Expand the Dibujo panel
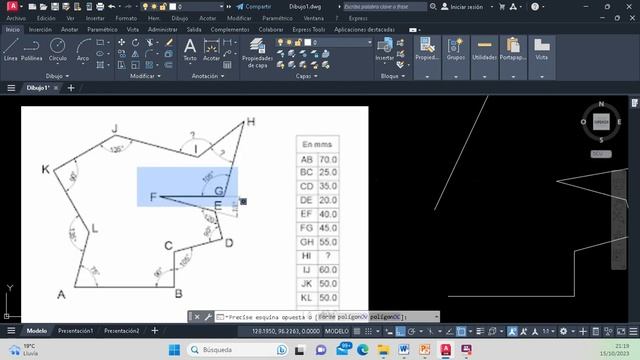Viewport: 640px width, 360px height. [57, 76]
